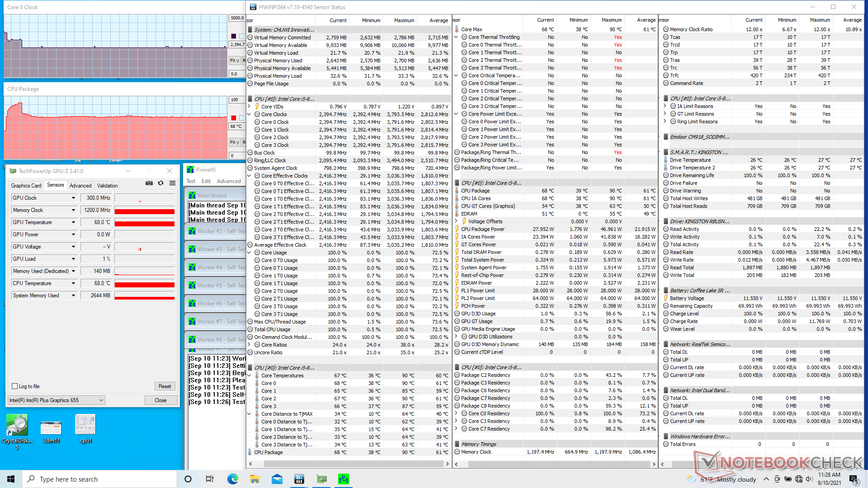Select Sensors tab in GPU-Z

coord(56,185)
